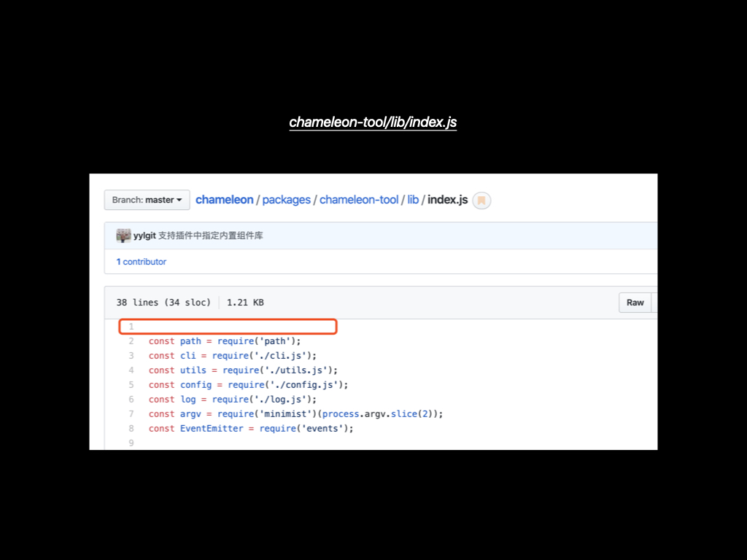This screenshot has height=560, width=747.
Task: Click the require('./utils.js') code line
Action: tap(243, 370)
